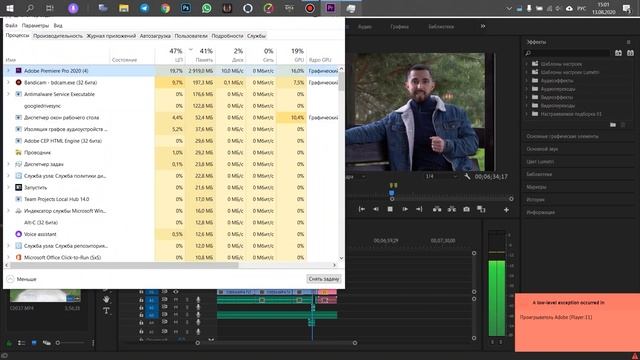The image size is (640, 360).
Task: Toggle the V1 track targeting button
Action: coord(151,292)
